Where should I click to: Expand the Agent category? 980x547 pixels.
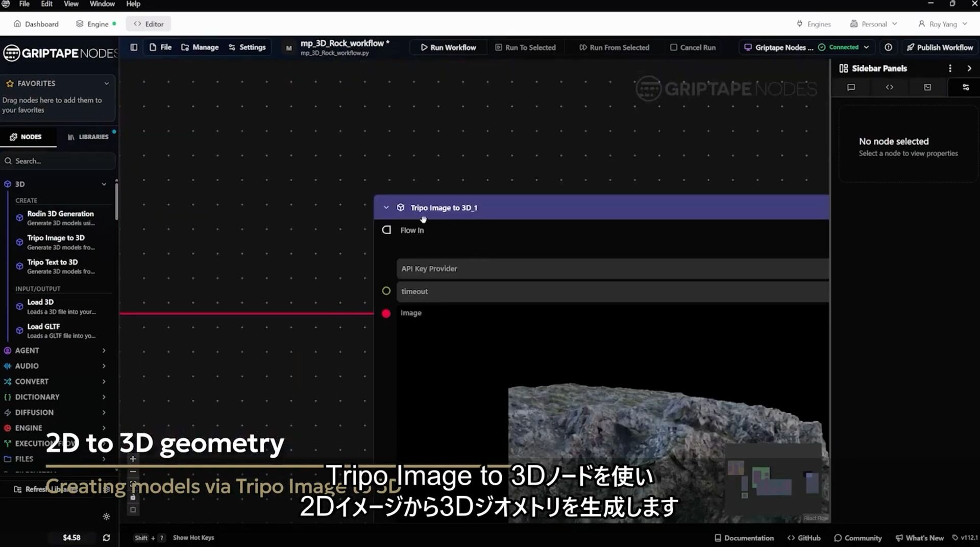pos(104,351)
